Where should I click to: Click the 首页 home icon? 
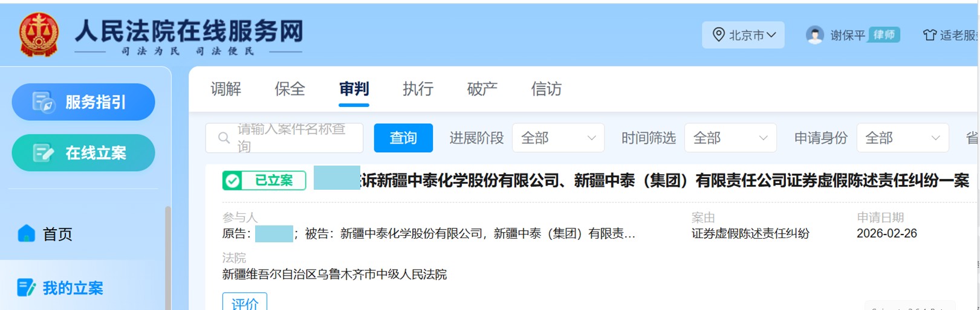(27, 233)
